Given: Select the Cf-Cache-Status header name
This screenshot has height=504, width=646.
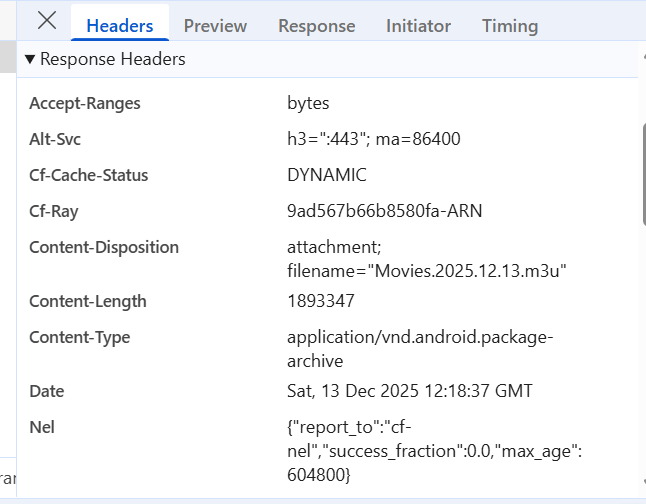Looking at the screenshot, I should 88,175.
